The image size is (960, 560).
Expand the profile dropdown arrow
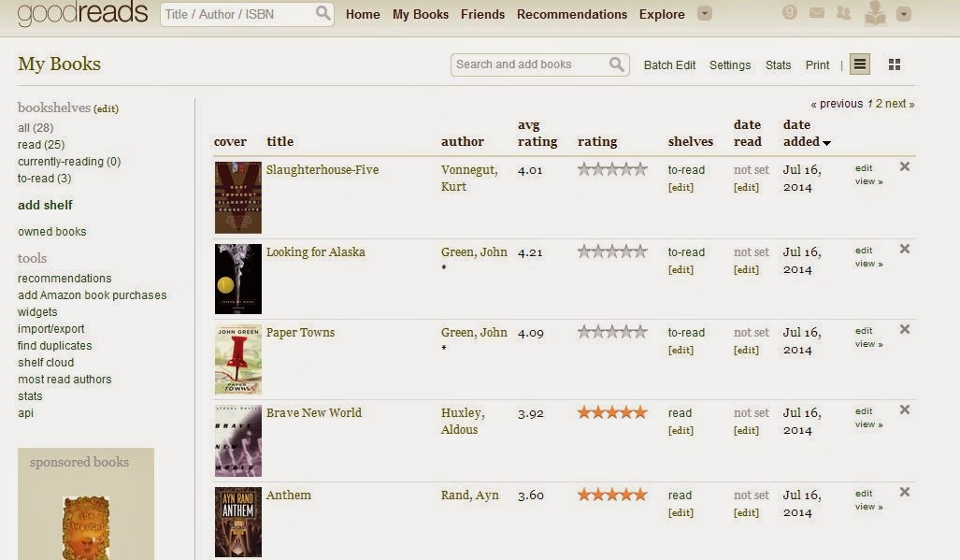tap(904, 13)
